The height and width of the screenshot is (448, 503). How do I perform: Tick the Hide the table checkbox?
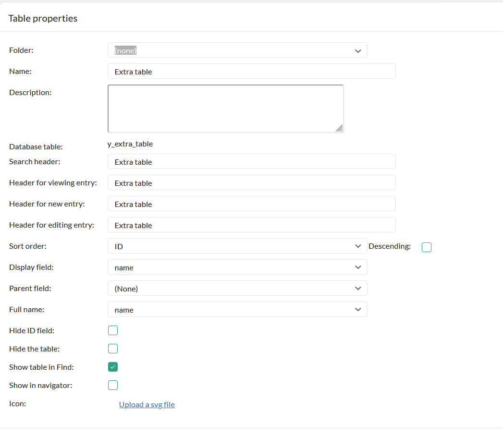113,349
